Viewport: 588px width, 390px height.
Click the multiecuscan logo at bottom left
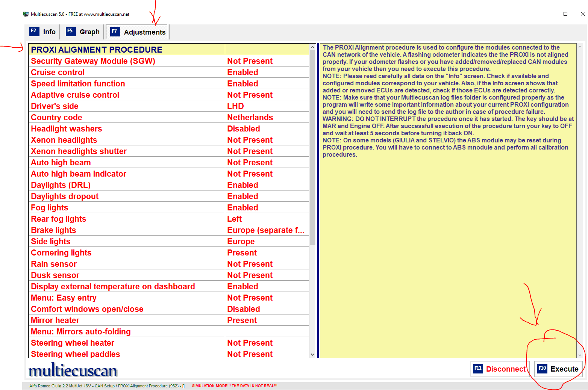73,370
